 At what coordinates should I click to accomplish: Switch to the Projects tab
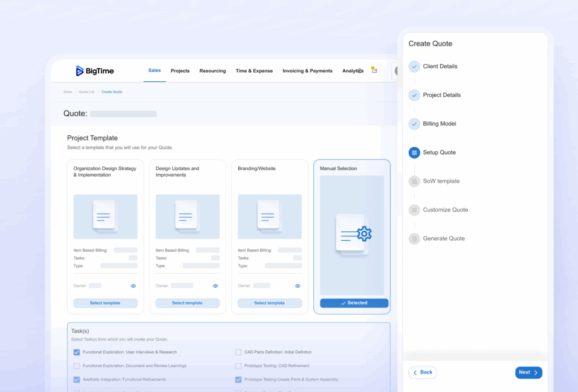pyautogui.click(x=180, y=71)
